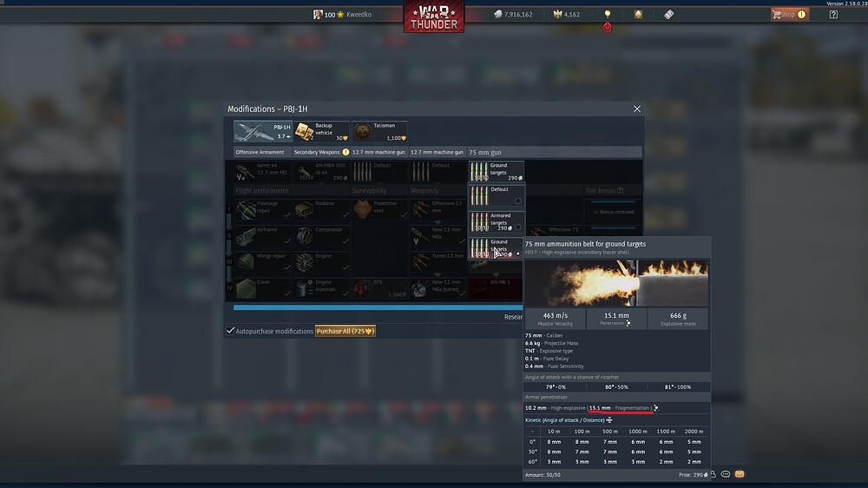Click the Protective vest modification
Screen dimensions: 868x488
pyautogui.click(x=379, y=210)
